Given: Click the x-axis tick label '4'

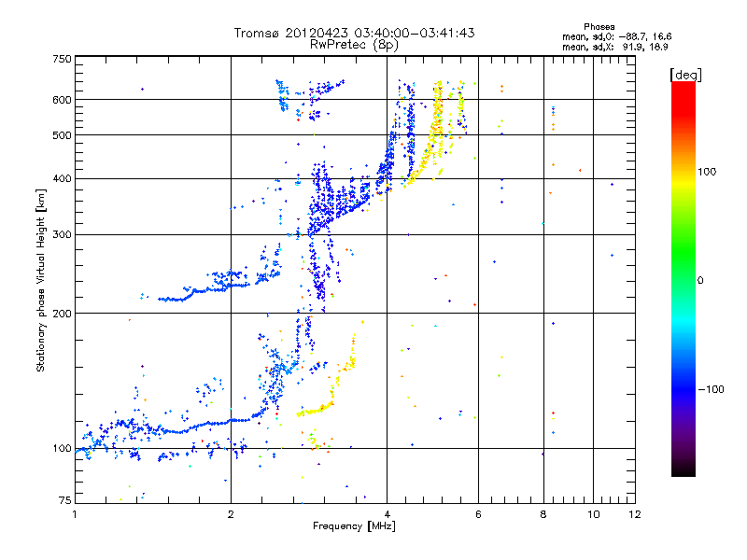Looking at the screenshot, I should pos(387,514).
